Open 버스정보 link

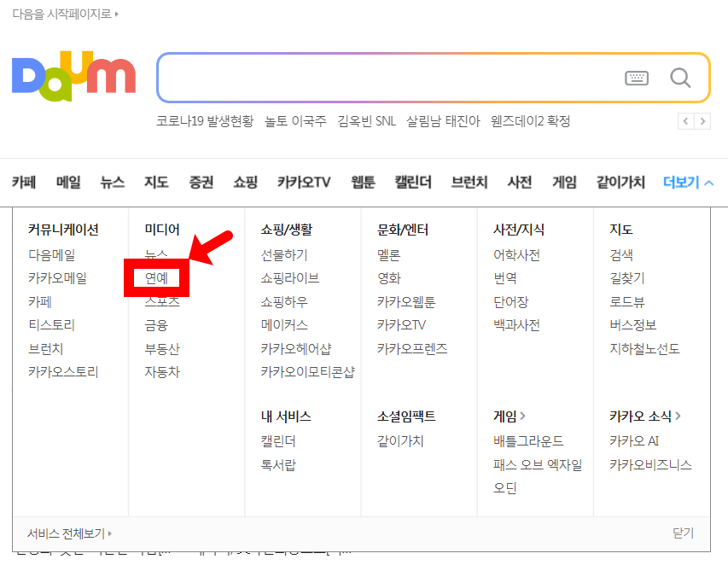coord(632,325)
